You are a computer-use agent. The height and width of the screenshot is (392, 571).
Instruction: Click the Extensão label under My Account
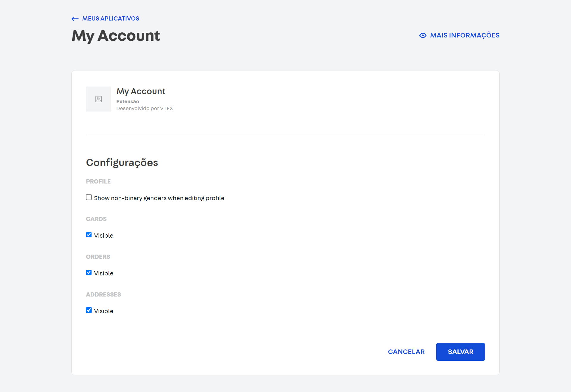[127, 101]
